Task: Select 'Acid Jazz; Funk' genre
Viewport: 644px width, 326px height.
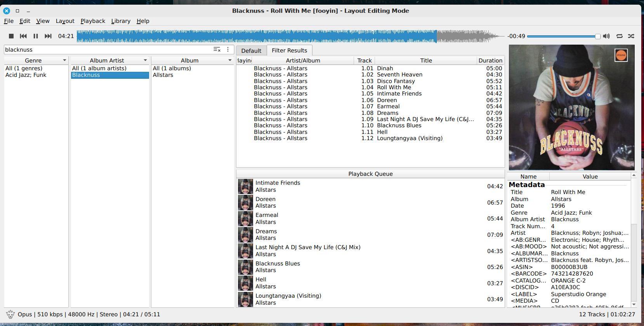Action: [36, 75]
